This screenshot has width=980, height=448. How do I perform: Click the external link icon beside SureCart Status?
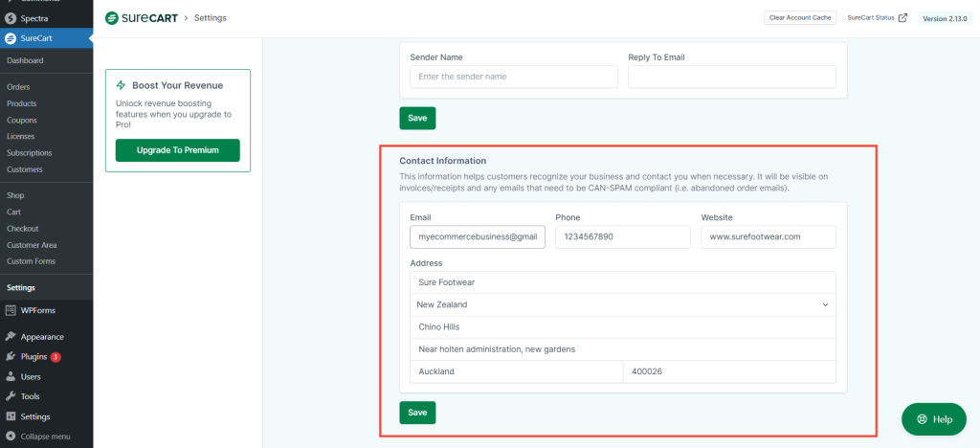pyautogui.click(x=902, y=17)
